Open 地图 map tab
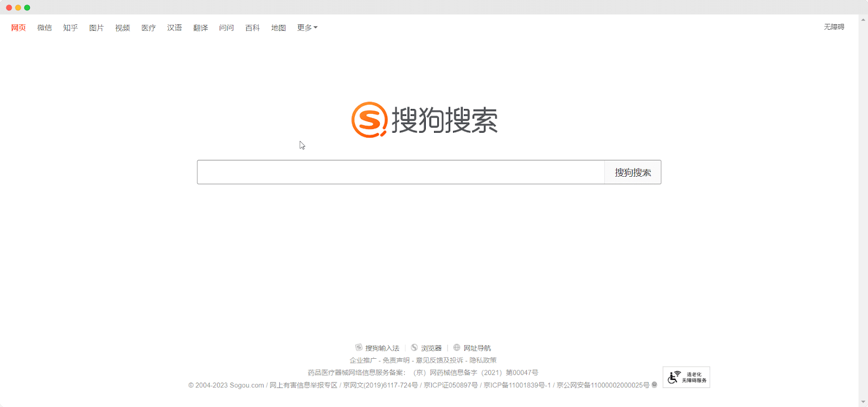Image resolution: width=868 pixels, height=407 pixels. click(x=279, y=28)
